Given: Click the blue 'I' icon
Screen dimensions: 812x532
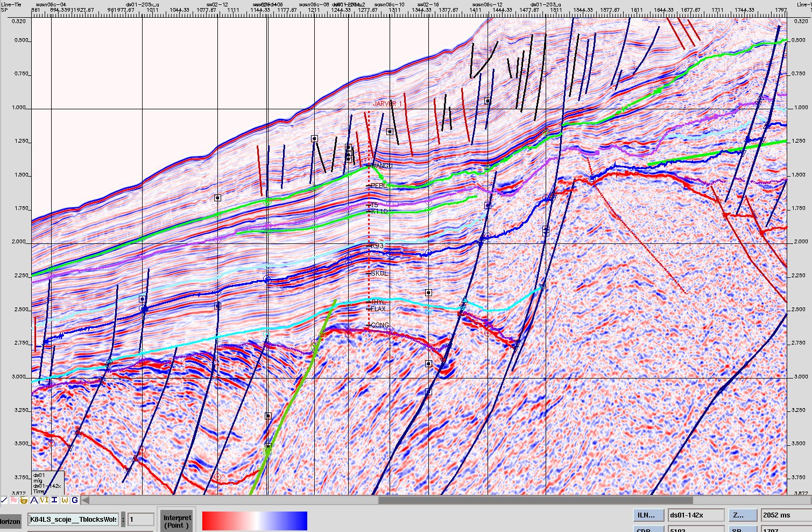Looking at the screenshot, I should 54,500.
